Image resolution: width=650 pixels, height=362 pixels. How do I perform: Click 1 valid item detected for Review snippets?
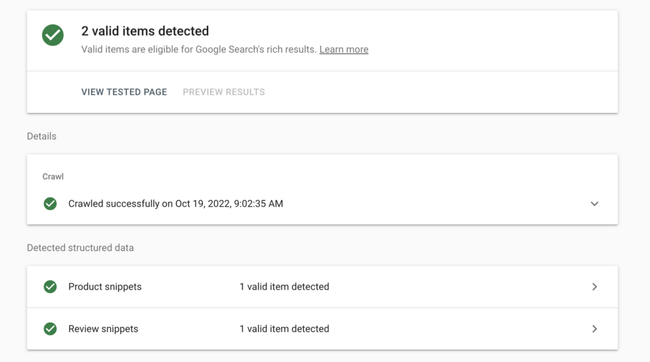tap(284, 329)
